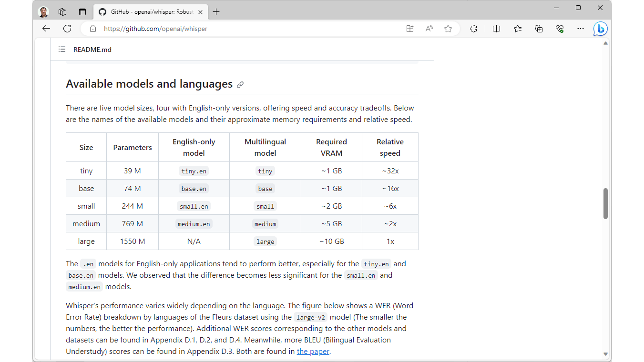The height and width of the screenshot is (362, 644).
Task: Click the README.md file title
Action: point(92,50)
